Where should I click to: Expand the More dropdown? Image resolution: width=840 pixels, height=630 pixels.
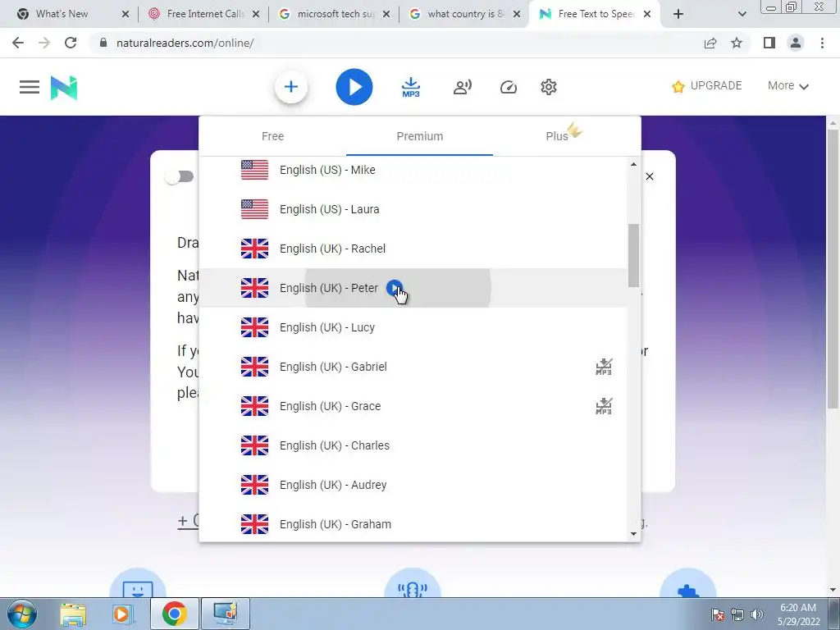click(788, 85)
